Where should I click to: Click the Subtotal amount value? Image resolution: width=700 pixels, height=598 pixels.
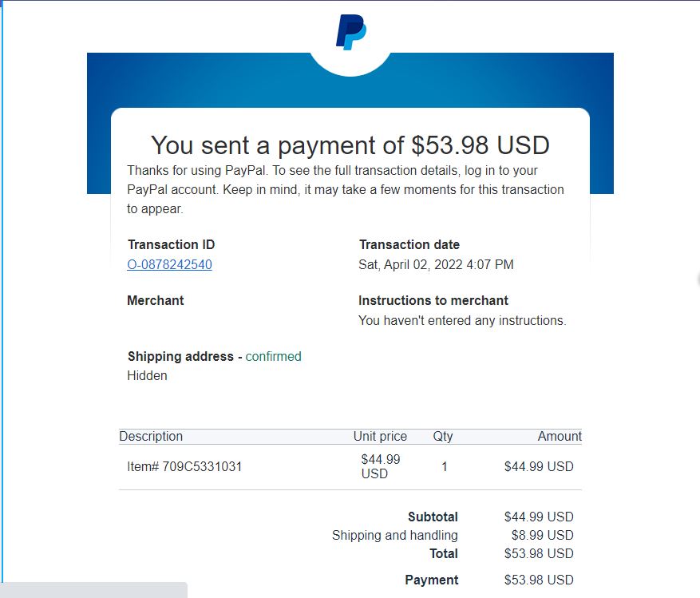(539, 517)
